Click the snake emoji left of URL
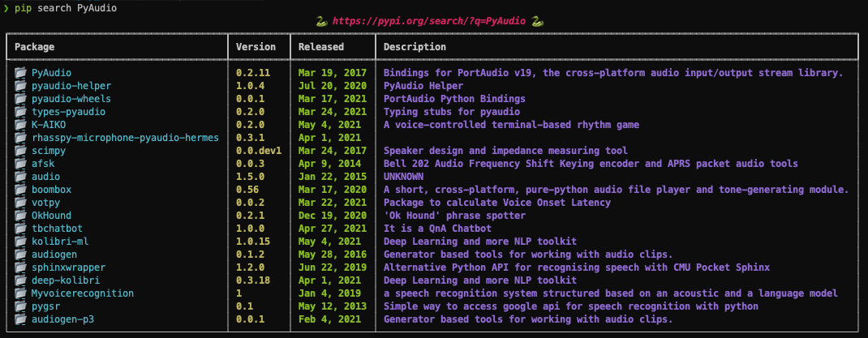868x338 pixels. point(321,22)
